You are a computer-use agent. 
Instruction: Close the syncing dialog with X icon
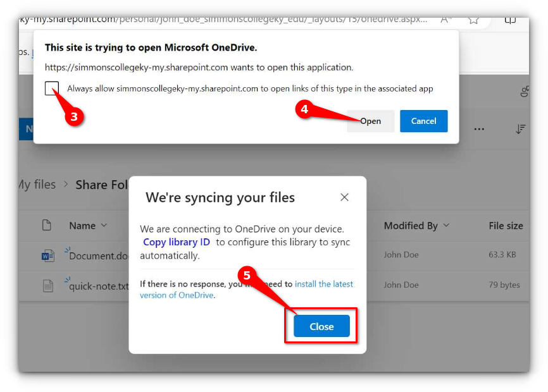click(344, 197)
